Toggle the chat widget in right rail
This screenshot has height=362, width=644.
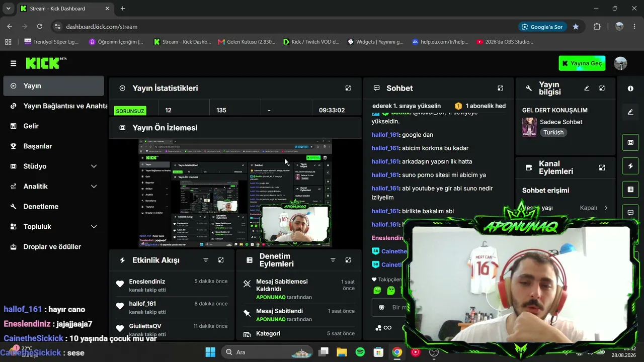[x=630, y=213]
